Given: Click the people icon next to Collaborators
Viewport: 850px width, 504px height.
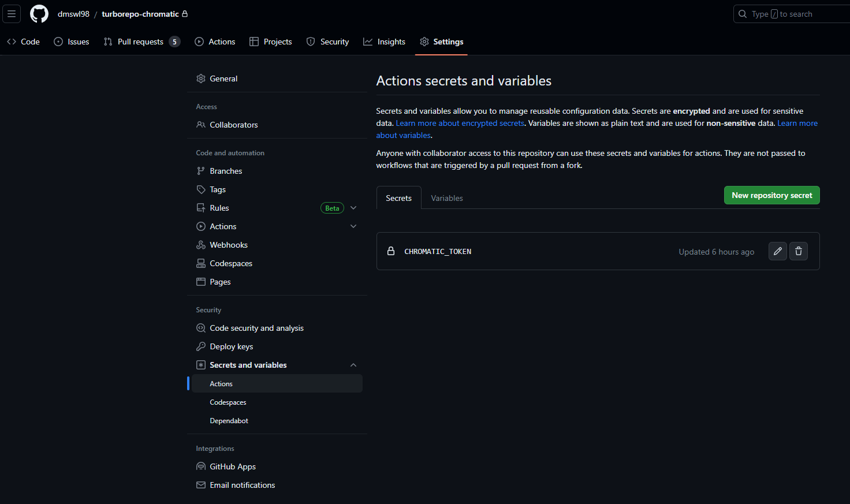Looking at the screenshot, I should click(x=201, y=125).
